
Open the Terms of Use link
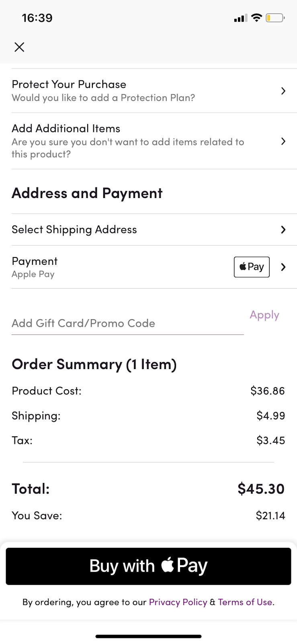245,602
